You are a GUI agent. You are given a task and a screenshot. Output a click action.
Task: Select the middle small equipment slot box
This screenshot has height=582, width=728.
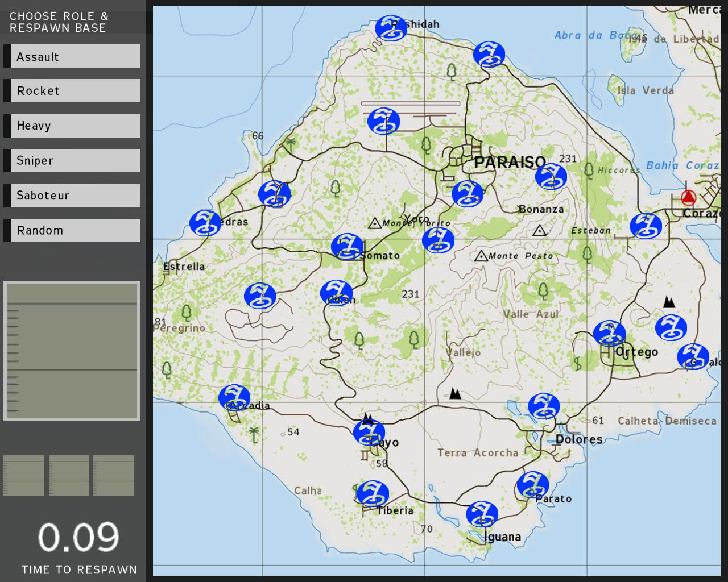pos(69,475)
